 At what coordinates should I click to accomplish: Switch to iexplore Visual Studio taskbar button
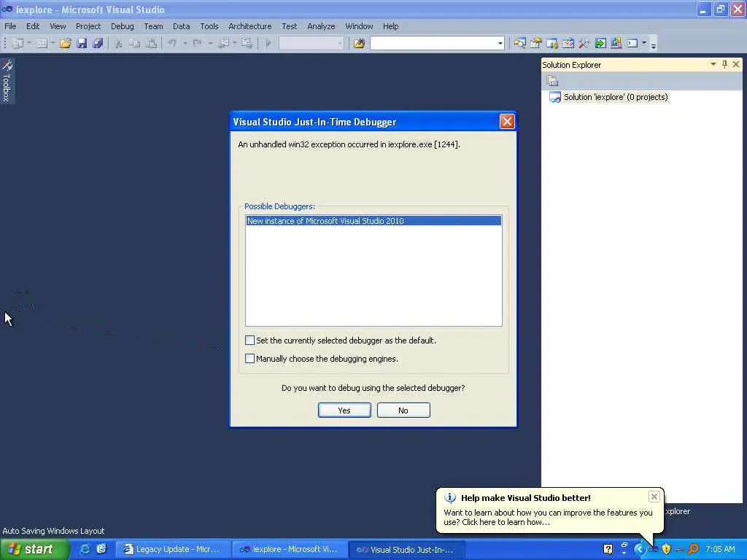point(289,549)
